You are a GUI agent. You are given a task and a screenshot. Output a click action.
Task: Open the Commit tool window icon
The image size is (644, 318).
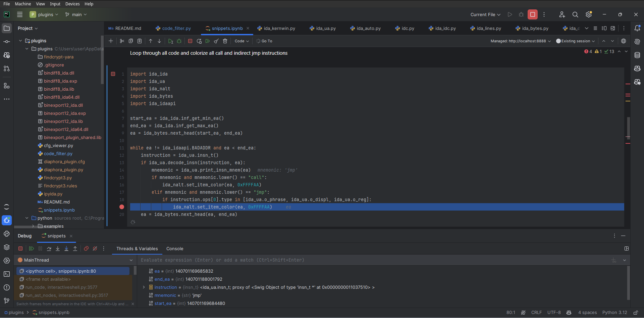point(7,42)
